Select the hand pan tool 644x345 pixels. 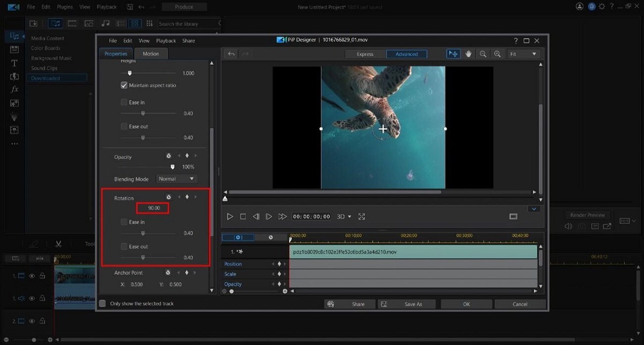pyautogui.click(x=468, y=54)
